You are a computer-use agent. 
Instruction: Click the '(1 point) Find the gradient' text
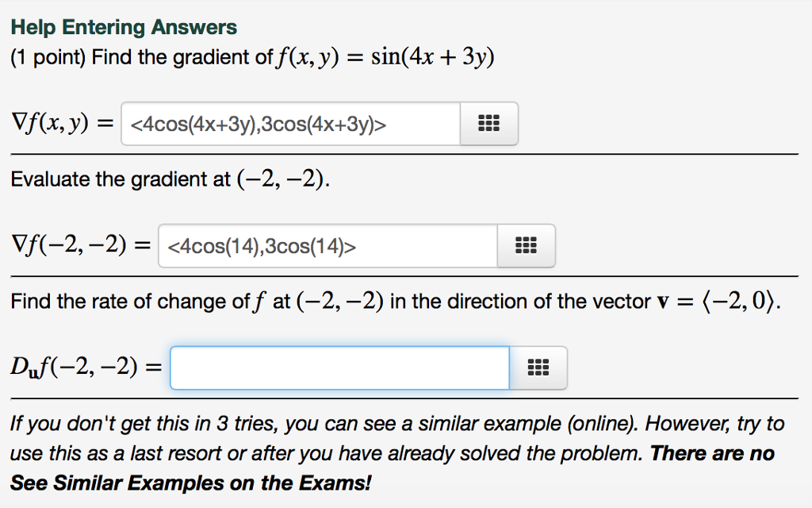click(141, 57)
